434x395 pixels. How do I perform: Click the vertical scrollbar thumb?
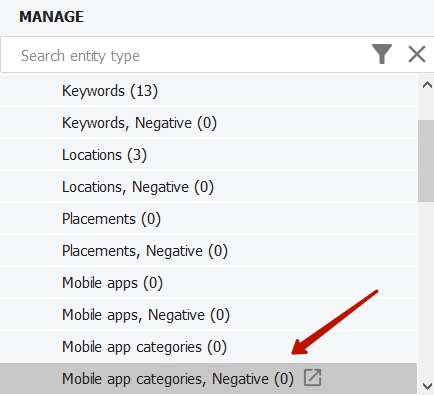(x=426, y=161)
